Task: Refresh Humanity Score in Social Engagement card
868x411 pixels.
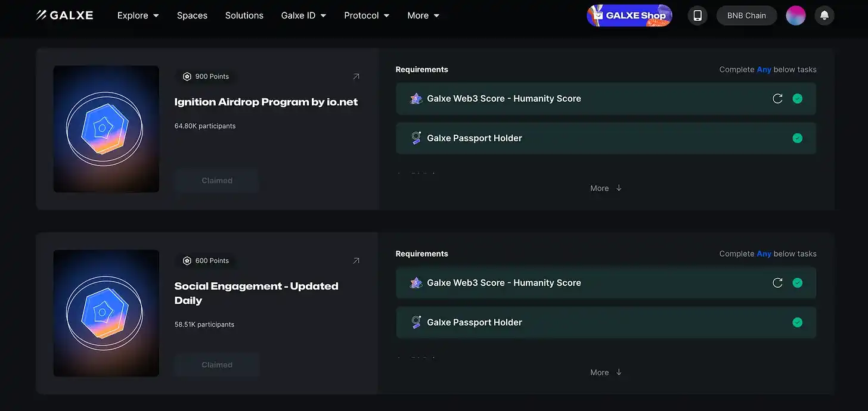Action: click(777, 283)
